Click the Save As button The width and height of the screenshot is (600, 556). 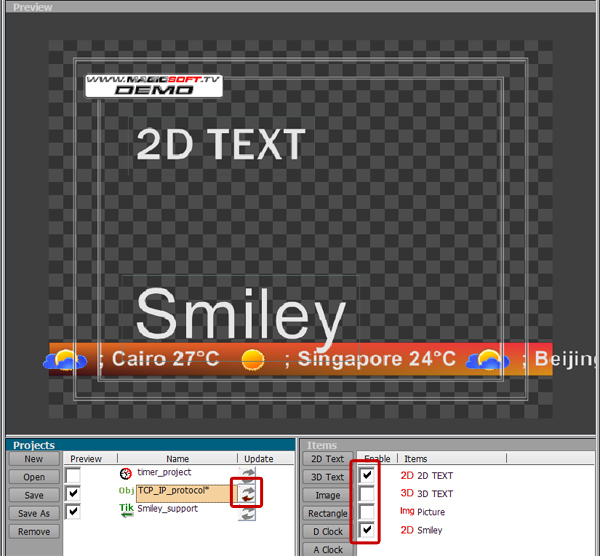(x=34, y=514)
